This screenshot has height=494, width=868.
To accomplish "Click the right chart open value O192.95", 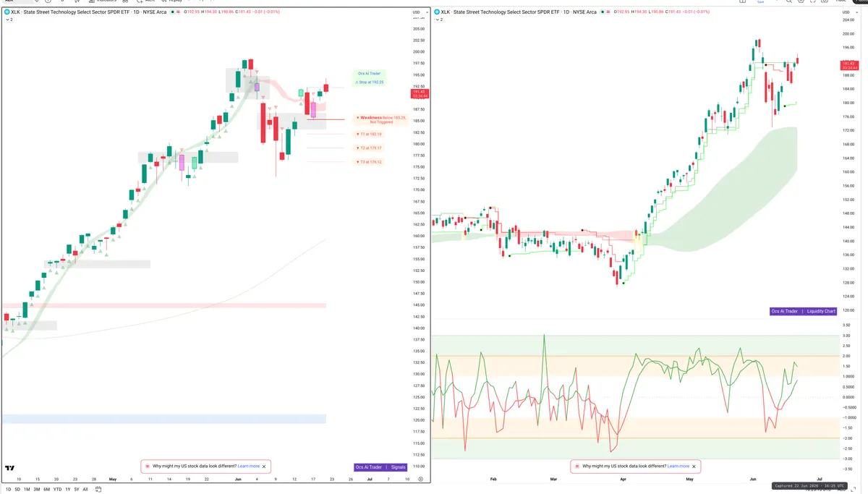I will 623,12.
